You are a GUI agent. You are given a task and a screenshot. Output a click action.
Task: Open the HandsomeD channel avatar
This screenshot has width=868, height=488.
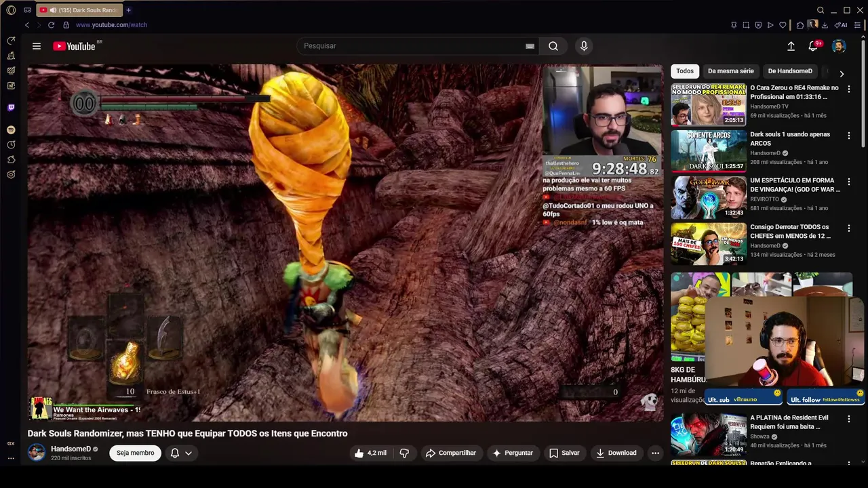[37, 453]
